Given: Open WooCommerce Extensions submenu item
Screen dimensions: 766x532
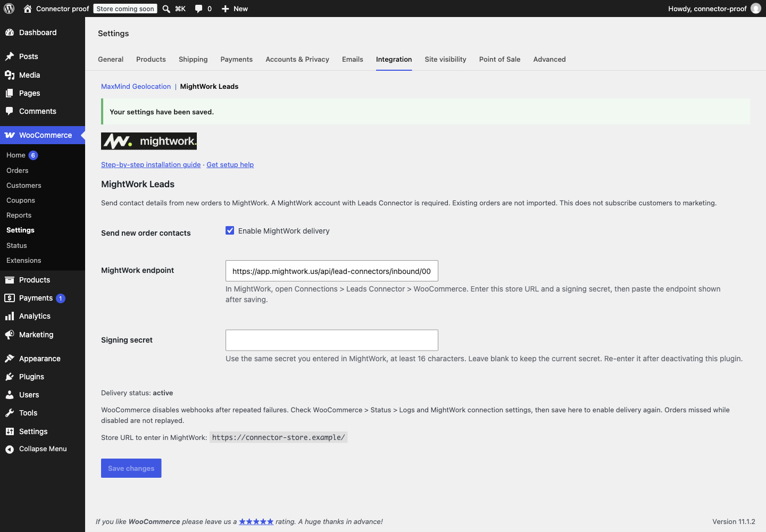Looking at the screenshot, I should [x=24, y=260].
